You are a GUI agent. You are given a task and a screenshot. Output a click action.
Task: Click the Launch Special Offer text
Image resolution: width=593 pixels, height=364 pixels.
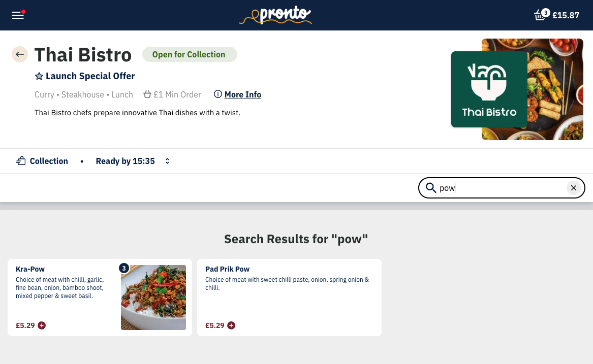(90, 76)
